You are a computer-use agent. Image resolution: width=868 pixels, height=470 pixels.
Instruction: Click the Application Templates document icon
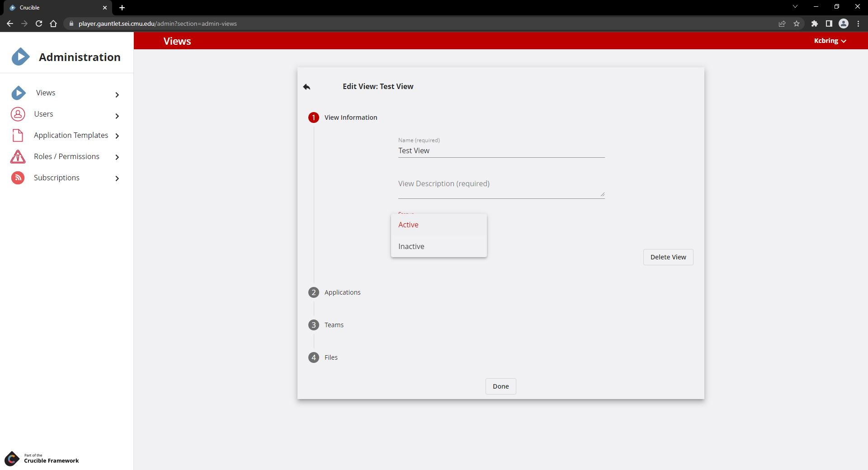click(x=18, y=136)
